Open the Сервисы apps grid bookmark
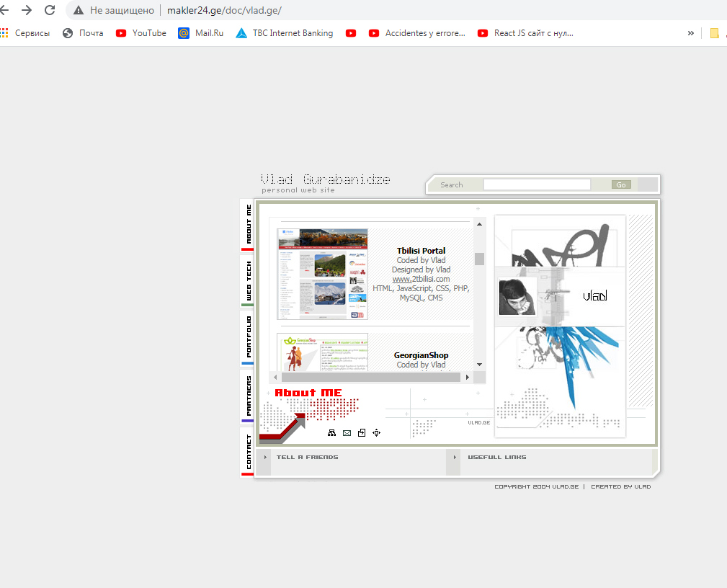Viewport: 727px width, 588px height. pyautogui.click(x=26, y=33)
